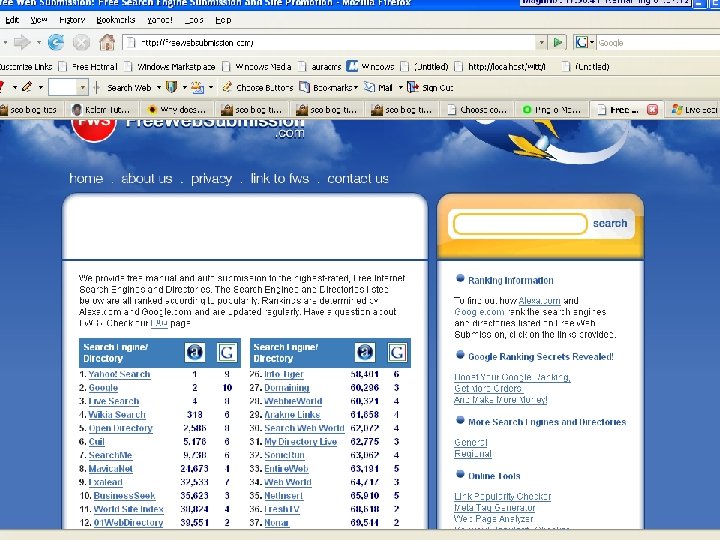Viewport: 720px width, 540px height.
Task: Click the Stop loading icon
Action: [x=81, y=43]
